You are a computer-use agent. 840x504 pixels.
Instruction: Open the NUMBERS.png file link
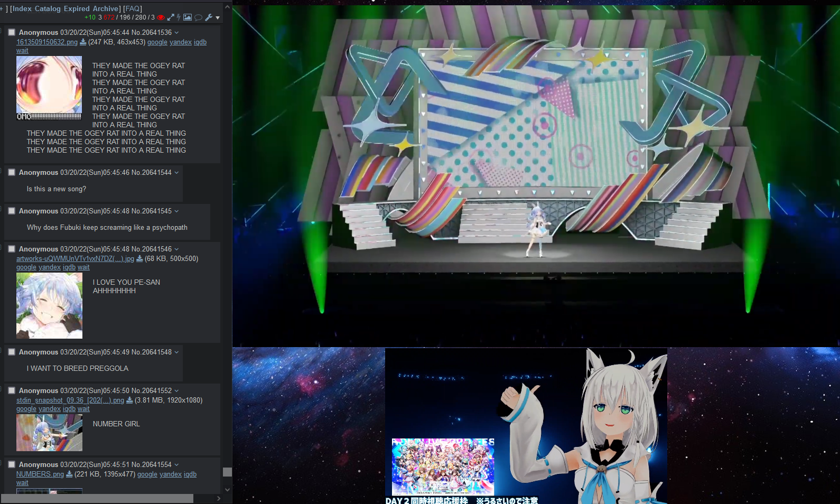(x=40, y=474)
